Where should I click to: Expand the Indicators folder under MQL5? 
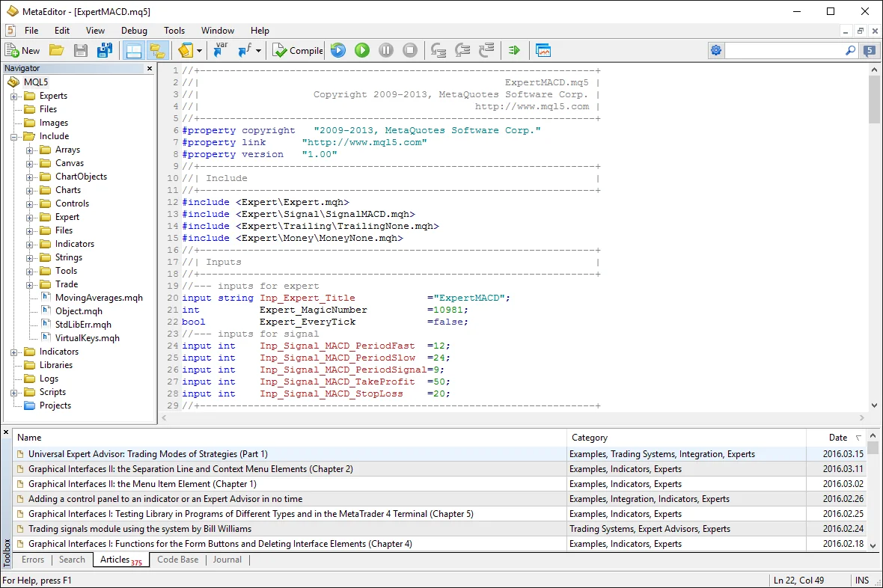tap(13, 352)
